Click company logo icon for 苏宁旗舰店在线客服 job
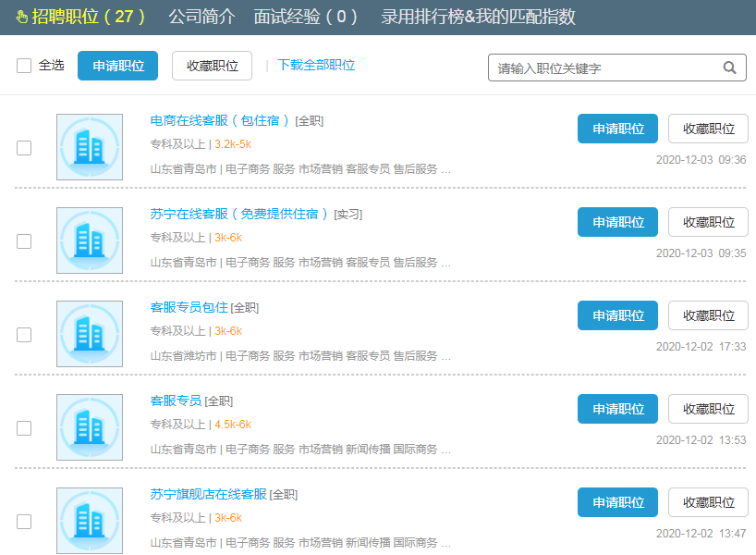The width and height of the screenshot is (756, 555). point(89,521)
